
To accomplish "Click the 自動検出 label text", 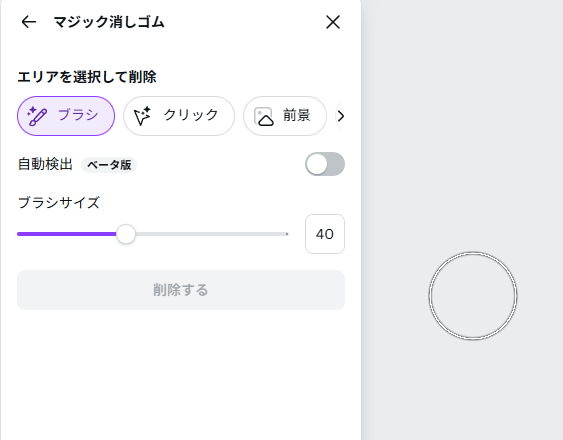I will coord(45,164).
